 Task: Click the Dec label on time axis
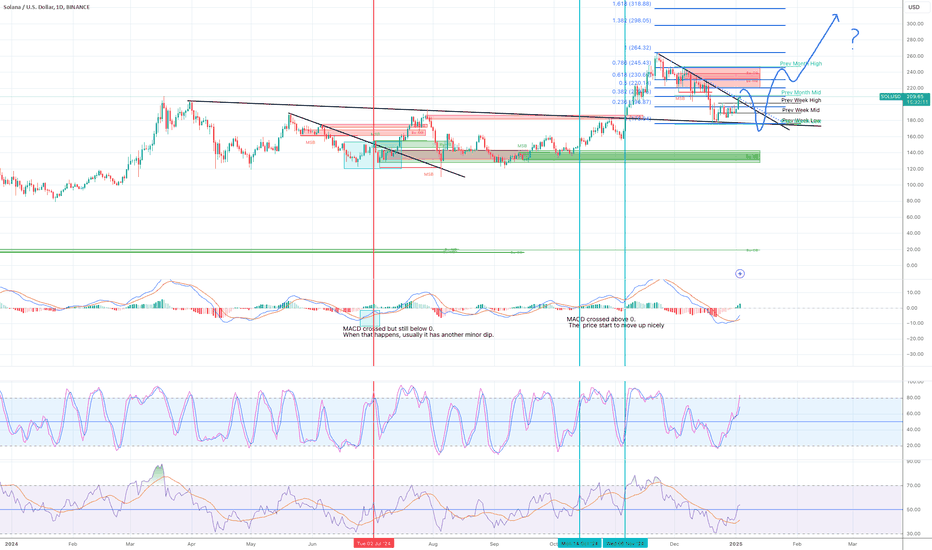tap(674, 543)
